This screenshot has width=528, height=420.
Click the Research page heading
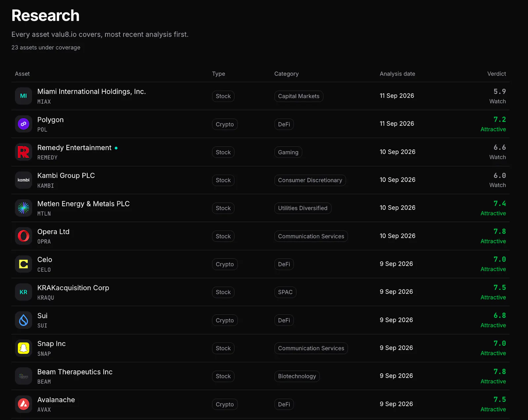click(46, 16)
